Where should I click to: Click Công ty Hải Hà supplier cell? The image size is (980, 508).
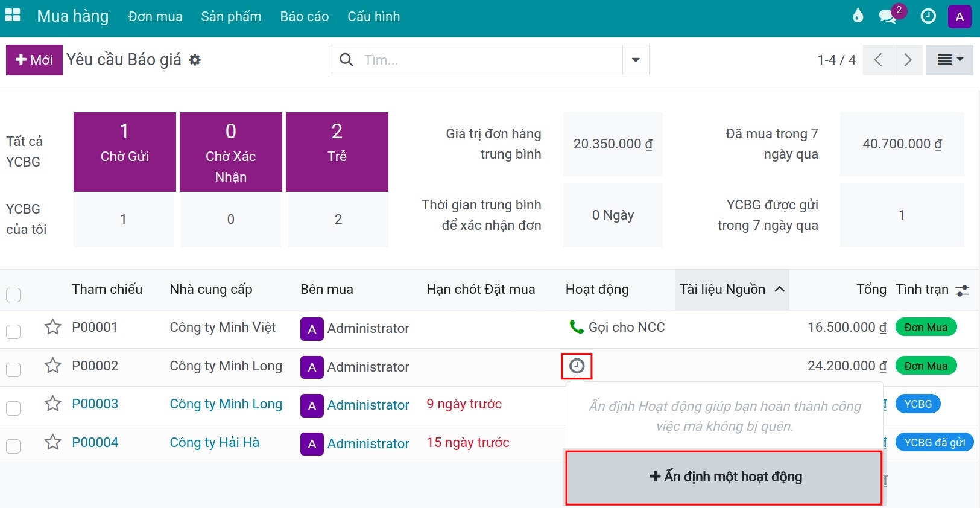[x=215, y=443]
